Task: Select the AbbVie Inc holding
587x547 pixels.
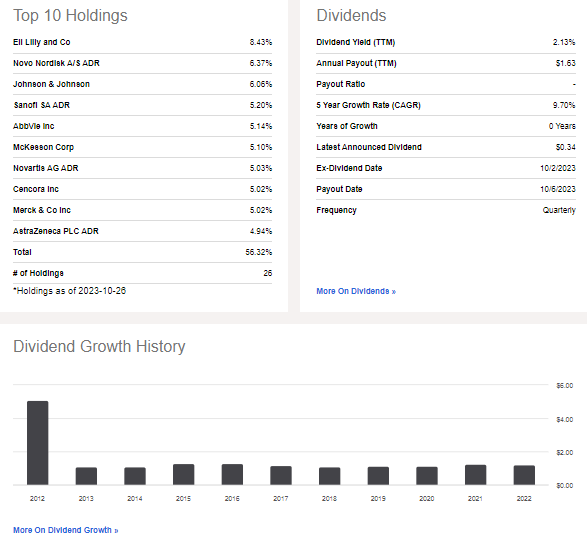Action: click(x=34, y=126)
